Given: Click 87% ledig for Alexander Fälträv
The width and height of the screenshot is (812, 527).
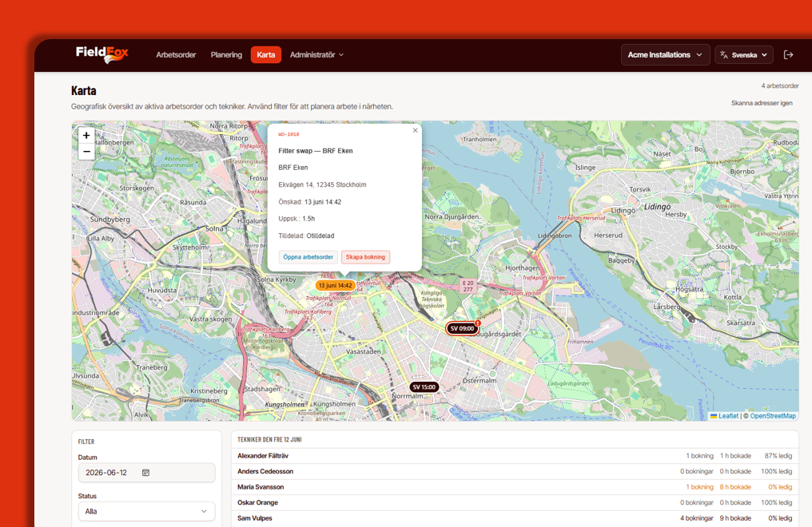Looking at the screenshot, I should (778, 456).
